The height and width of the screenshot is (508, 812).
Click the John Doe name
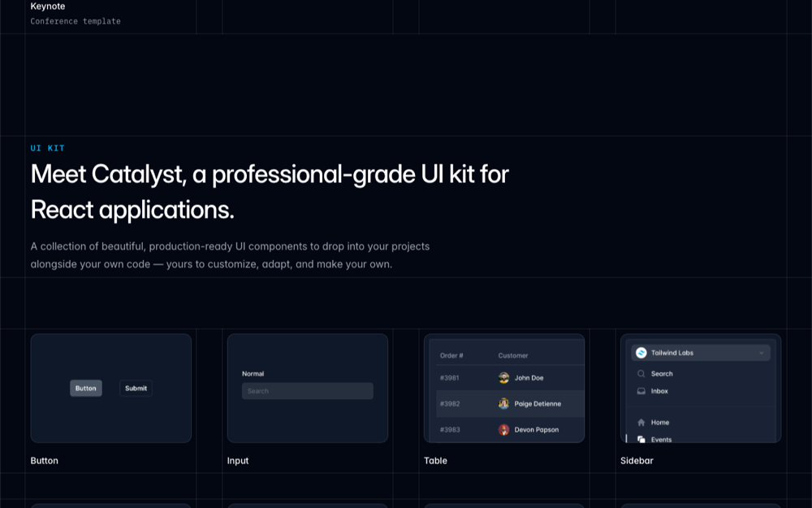point(529,378)
